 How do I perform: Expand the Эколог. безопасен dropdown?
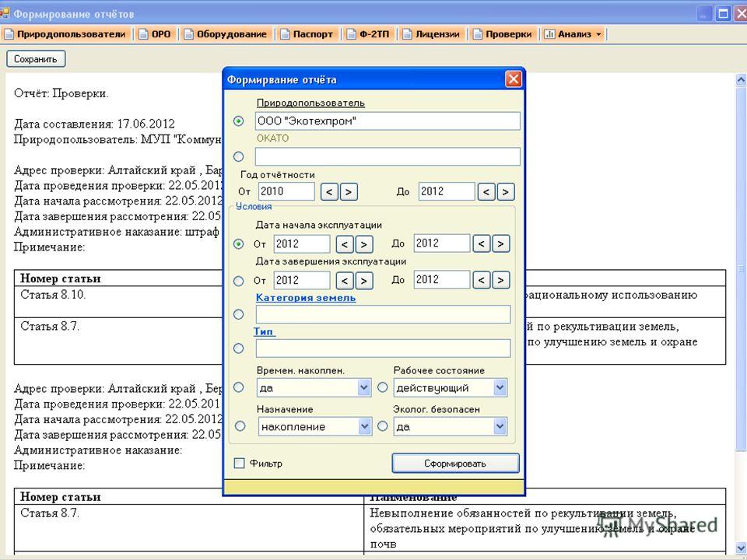500,427
